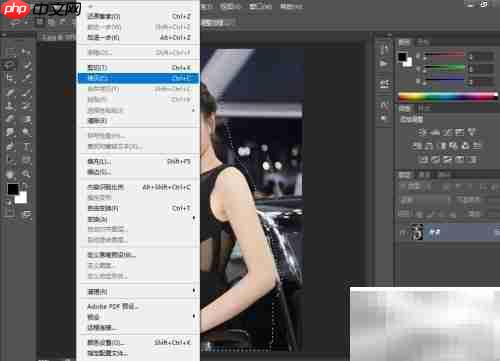Add Invert adjustment icon in bottom row

tap(423, 160)
